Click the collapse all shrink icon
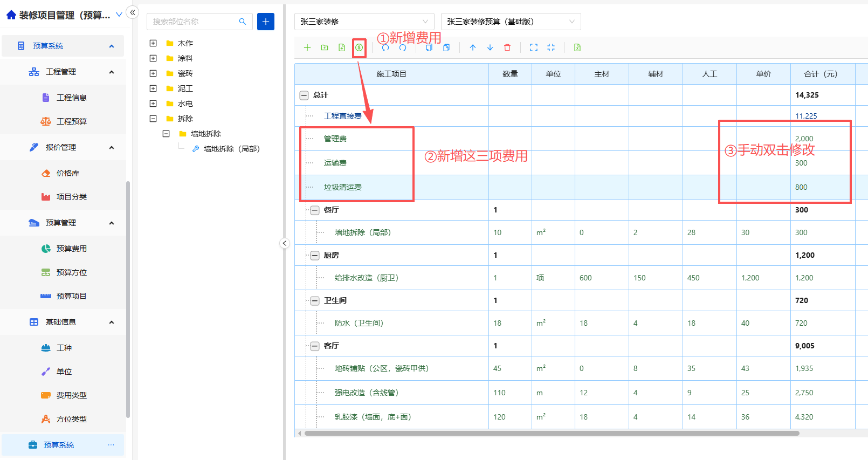Viewport: 868px width, 460px height. tap(551, 47)
